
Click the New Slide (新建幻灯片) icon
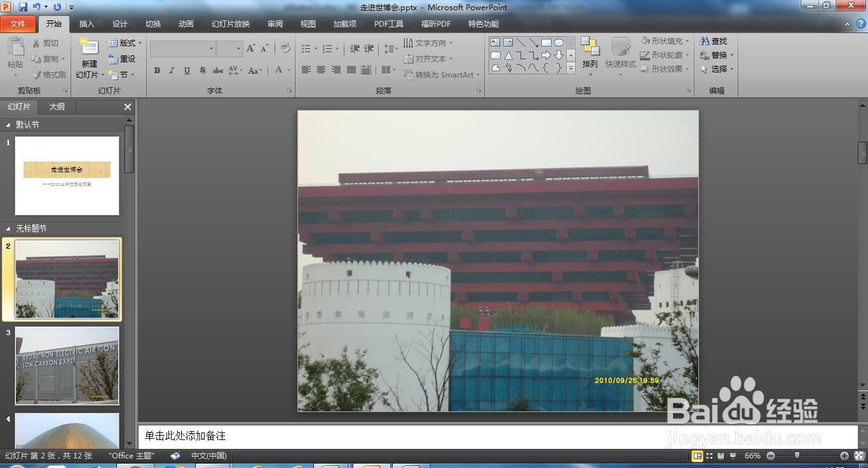tap(89, 47)
